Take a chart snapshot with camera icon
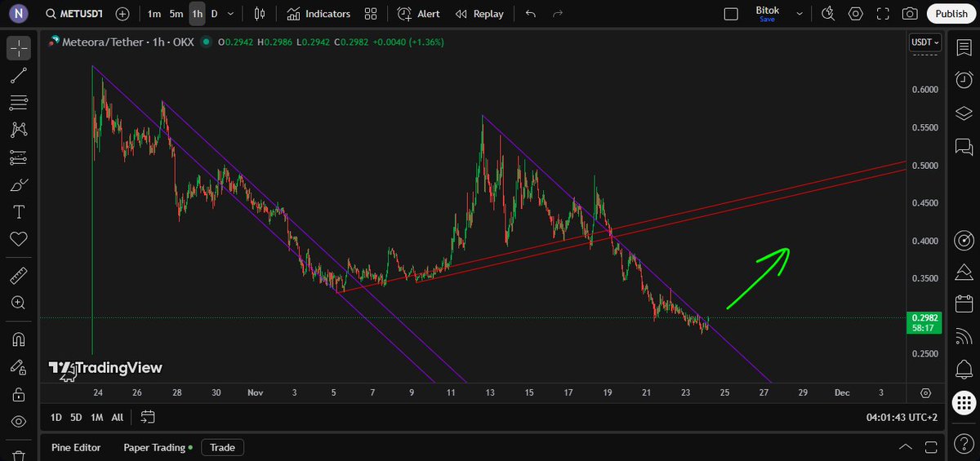 (910, 14)
